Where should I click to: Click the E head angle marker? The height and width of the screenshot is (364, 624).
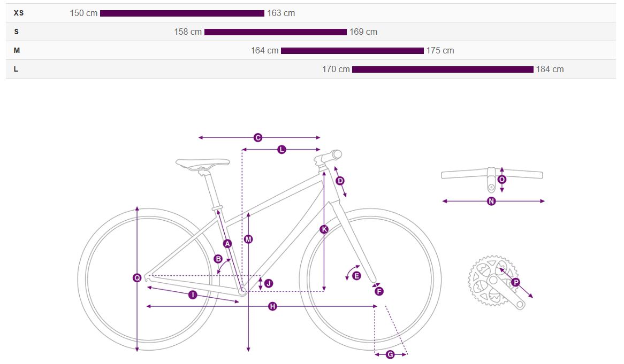point(356,275)
